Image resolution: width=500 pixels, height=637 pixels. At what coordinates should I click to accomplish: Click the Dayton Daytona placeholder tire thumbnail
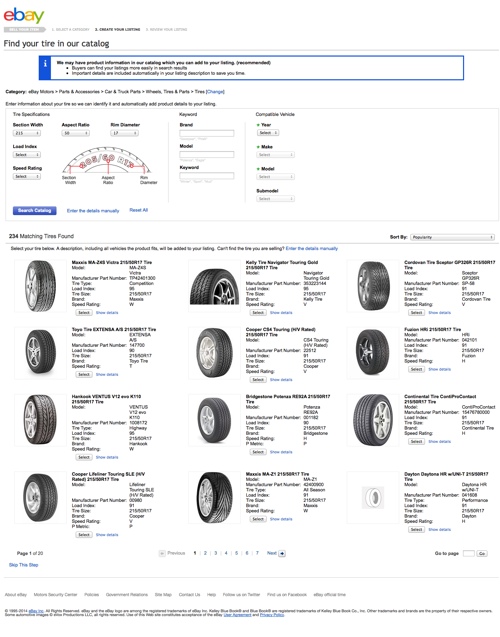[373, 497]
